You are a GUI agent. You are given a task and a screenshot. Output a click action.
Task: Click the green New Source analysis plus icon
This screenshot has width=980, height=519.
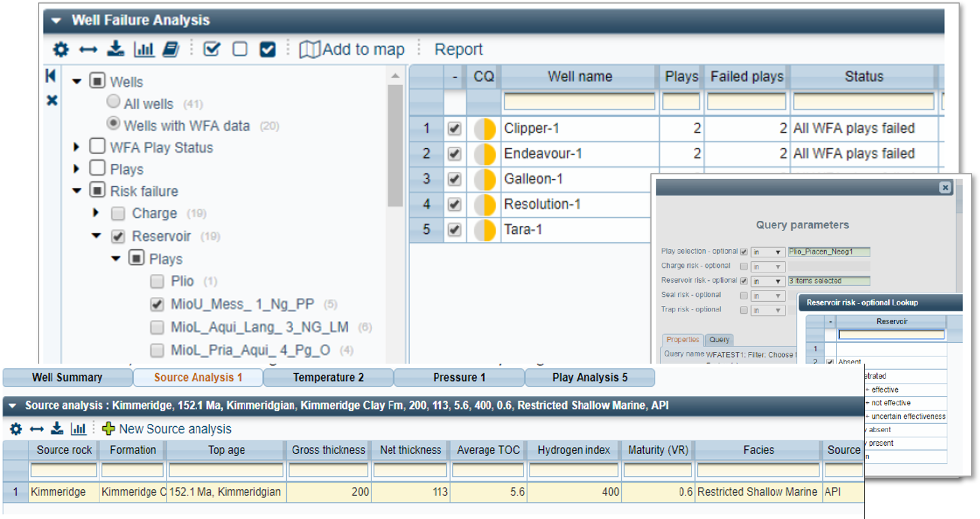tap(108, 429)
